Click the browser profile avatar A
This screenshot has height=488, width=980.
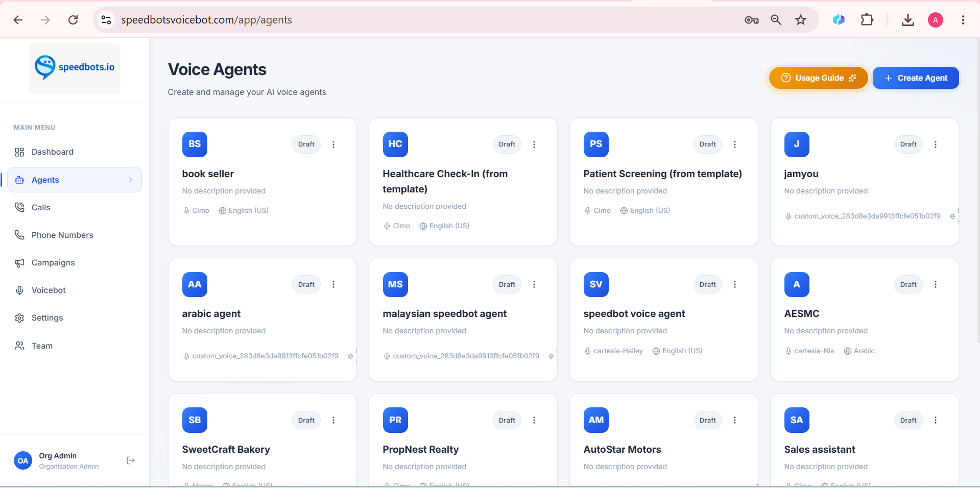point(936,20)
